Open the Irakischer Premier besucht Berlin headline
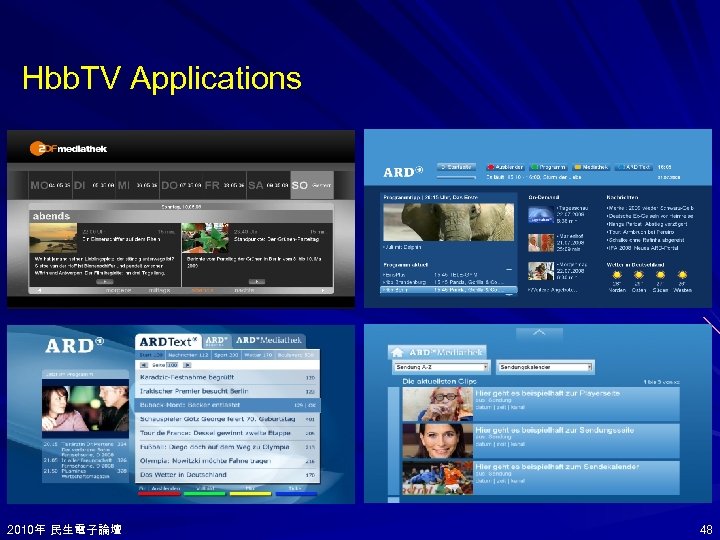 (227, 391)
